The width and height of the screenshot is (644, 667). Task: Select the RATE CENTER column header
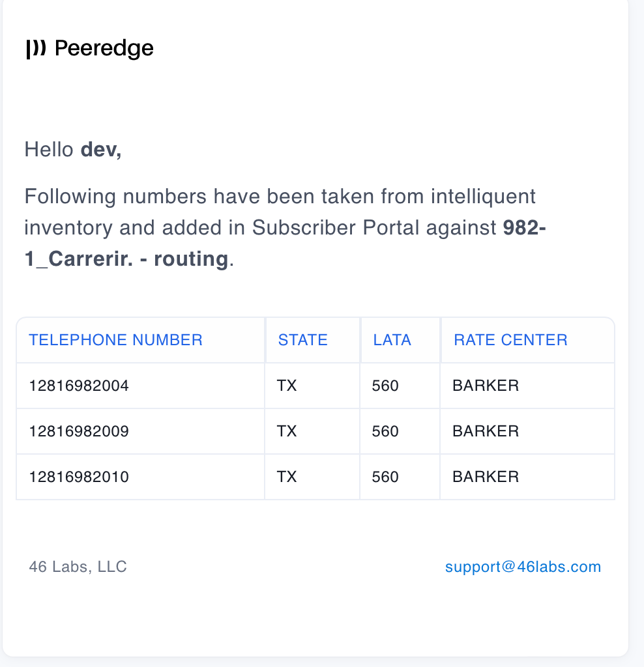(511, 340)
